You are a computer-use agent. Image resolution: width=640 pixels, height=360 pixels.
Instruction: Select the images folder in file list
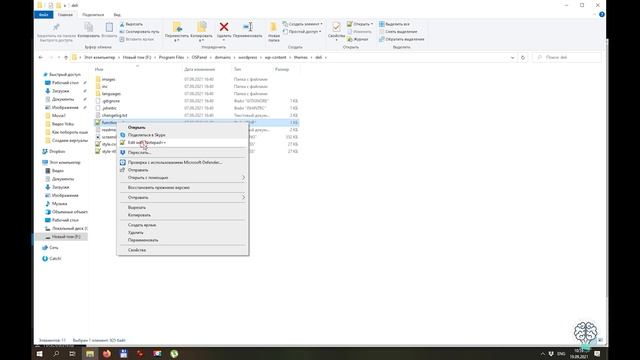[108, 79]
